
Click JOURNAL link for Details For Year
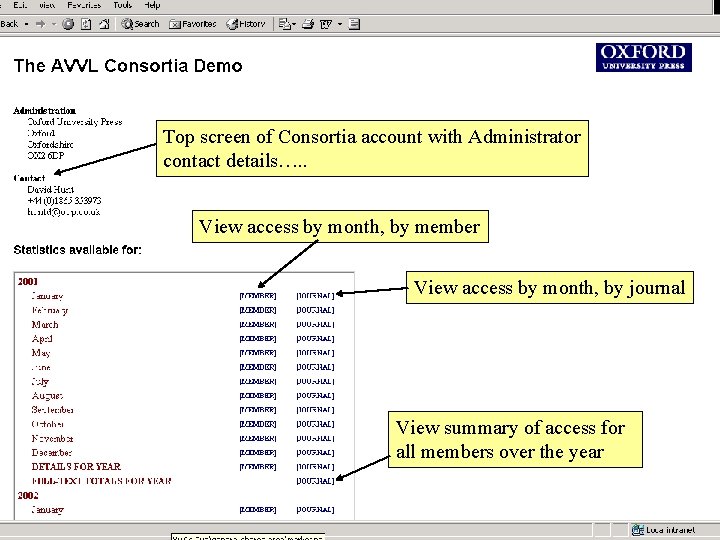315,467
